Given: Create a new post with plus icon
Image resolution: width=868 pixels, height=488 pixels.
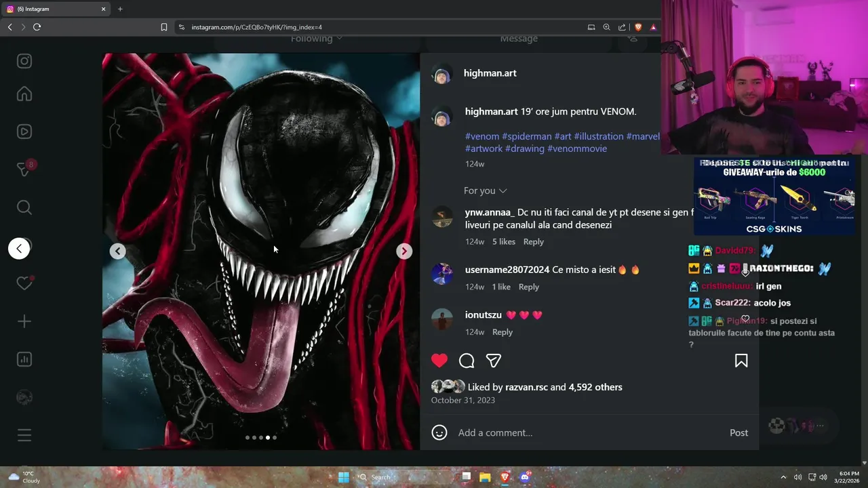Looking at the screenshot, I should pos(24,321).
